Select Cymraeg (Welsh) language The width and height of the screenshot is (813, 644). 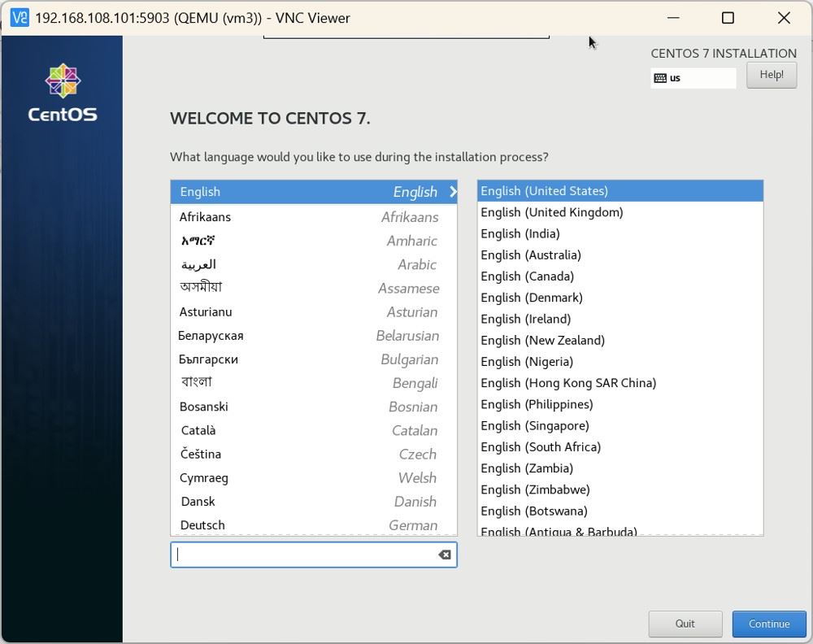point(314,477)
